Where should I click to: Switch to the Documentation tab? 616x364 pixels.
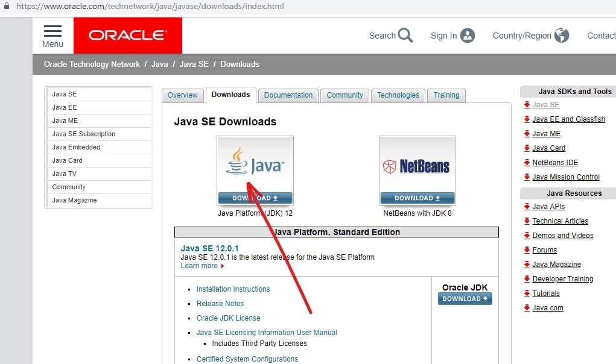pos(288,95)
